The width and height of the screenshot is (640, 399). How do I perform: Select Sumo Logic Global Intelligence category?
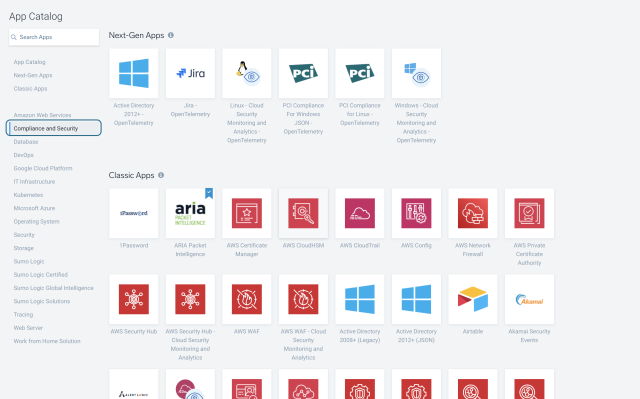pyautogui.click(x=53, y=288)
